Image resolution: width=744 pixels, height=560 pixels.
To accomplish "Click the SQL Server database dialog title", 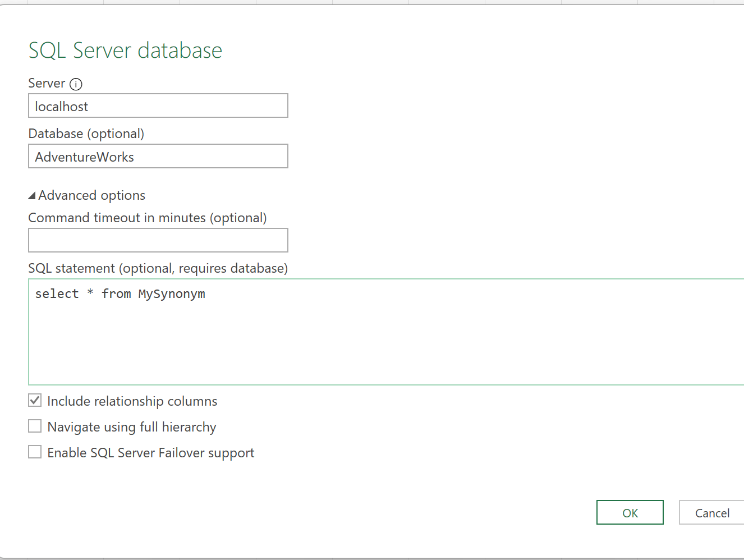I will pos(125,50).
